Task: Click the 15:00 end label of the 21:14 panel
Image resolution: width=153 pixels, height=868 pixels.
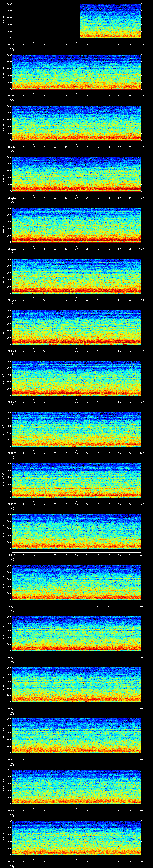Action: (x=141, y=555)
